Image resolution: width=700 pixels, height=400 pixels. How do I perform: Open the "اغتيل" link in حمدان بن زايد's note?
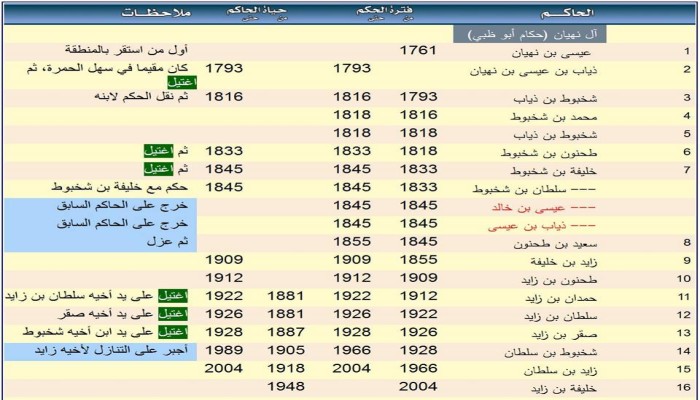[173, 296]
